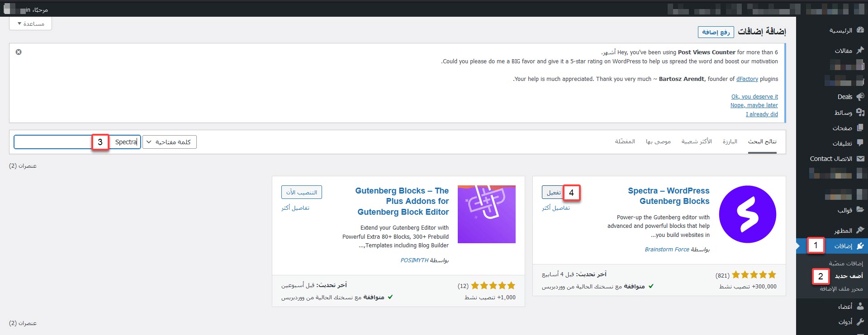Image resolution: width=868 pixels, height=335 pixels.
Task: Click the comment bubble icon for تعليقات
Action: (860, 143)
